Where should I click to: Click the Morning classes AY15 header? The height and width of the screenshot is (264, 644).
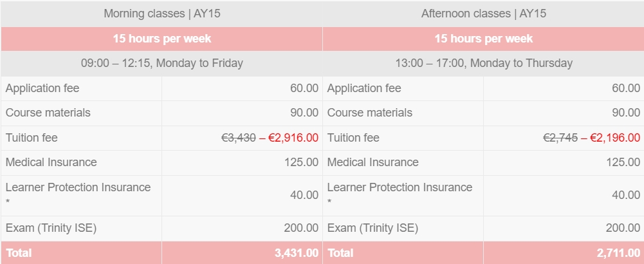pyautogui.click(x=161, y=14)
